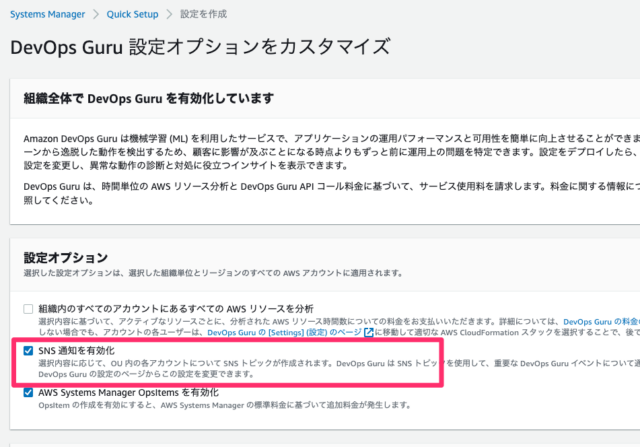Open the Systems Manager breadcrumb link
The width and height of the screenshot is (640, 447).
point(47,14)
